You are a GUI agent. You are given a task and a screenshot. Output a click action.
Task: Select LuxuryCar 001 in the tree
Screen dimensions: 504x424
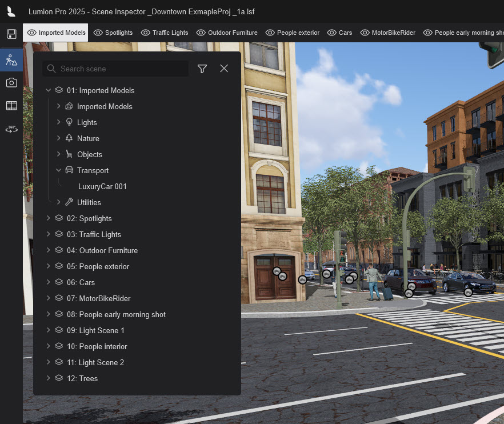[102, 186]
